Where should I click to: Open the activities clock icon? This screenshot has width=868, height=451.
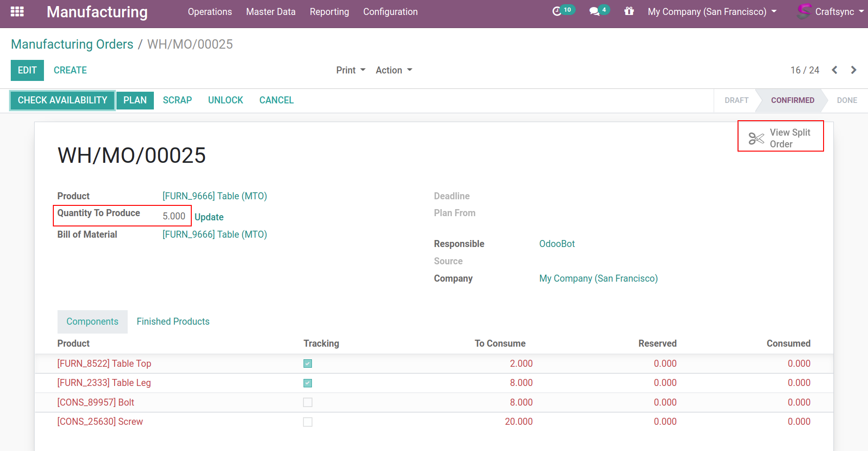tap(557, 12)
